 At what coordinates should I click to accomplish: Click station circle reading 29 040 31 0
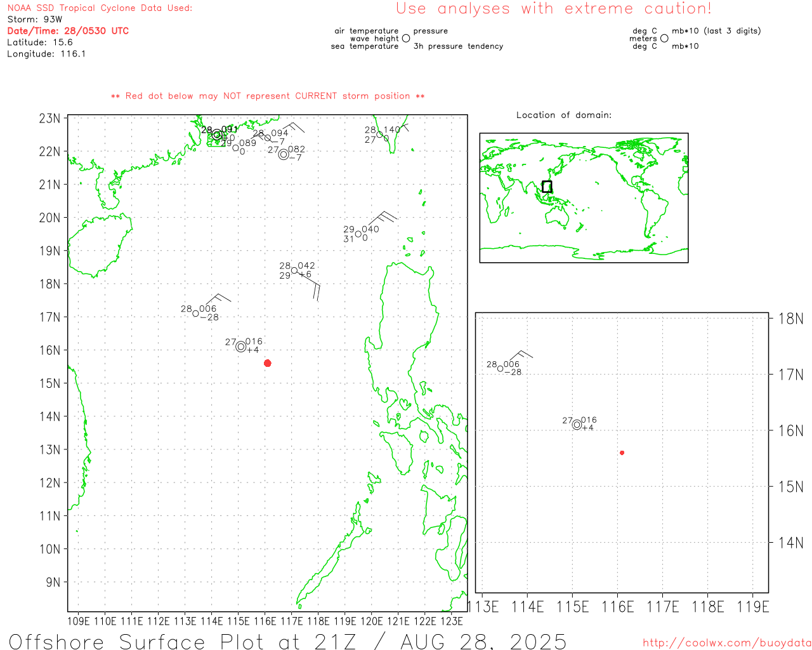click(x=358, y=234)
